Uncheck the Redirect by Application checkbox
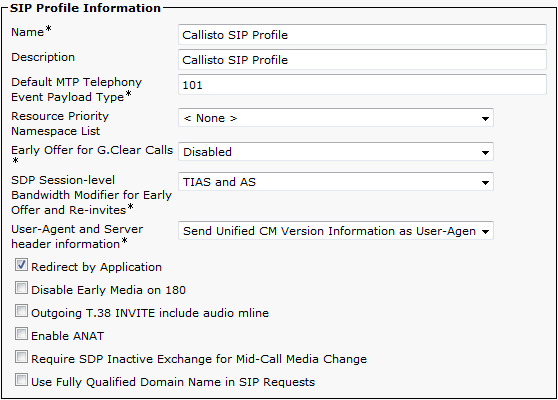 (21, 265)
